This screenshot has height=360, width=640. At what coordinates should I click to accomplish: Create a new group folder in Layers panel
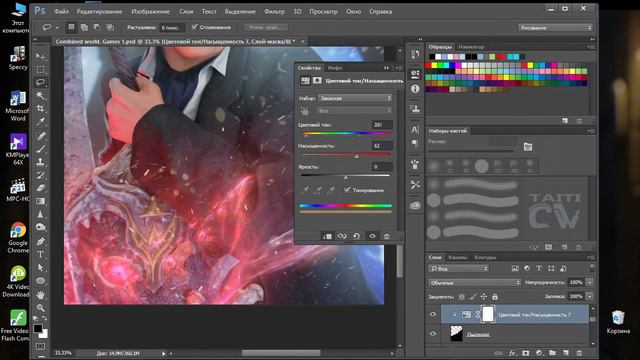pyautogui.click(x=552, y=353)
